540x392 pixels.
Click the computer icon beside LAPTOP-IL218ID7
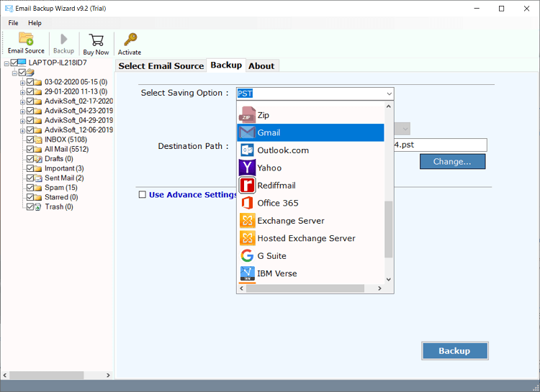(x=22, y=63)
